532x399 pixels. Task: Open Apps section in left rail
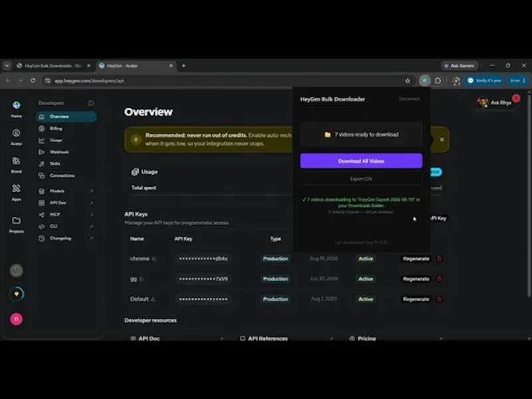pos(16,192)
